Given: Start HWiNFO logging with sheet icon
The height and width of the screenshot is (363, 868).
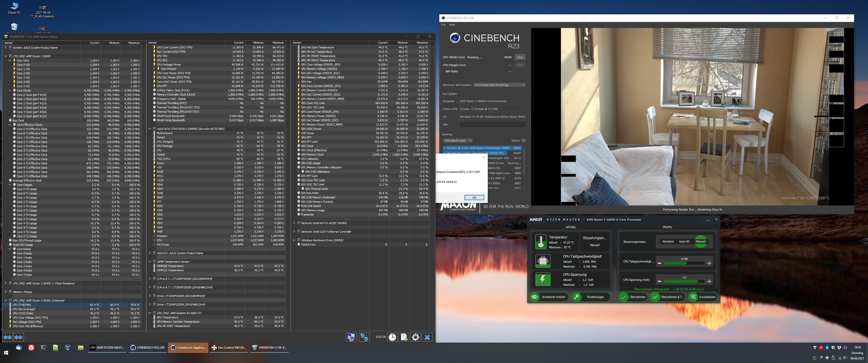Looking at the screenshot, I should 404,337.
